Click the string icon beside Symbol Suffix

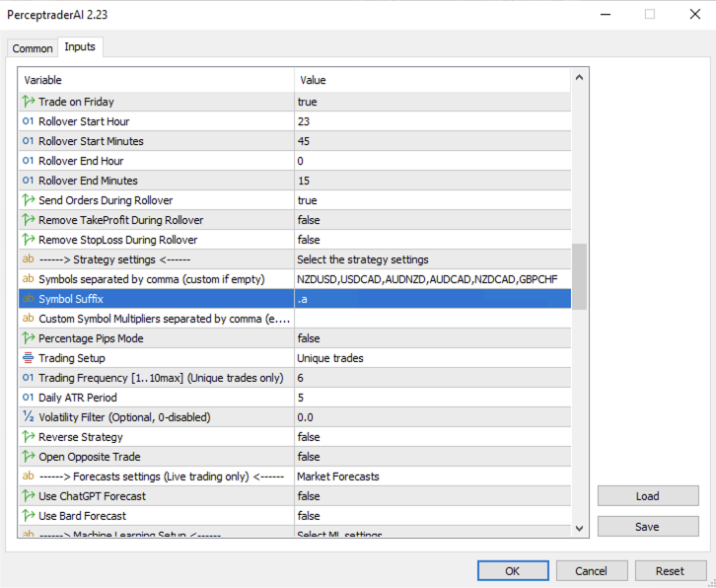[x=29, y=298]
